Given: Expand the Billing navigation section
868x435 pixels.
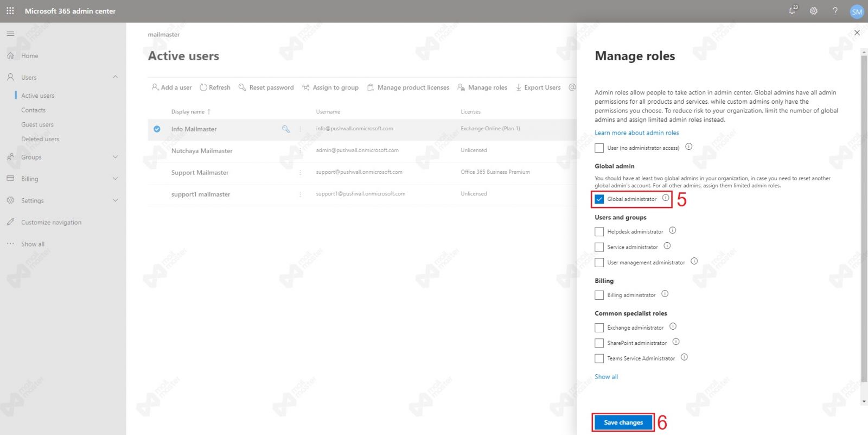Looking at the screenshot, I should click(x=115, y=179).
